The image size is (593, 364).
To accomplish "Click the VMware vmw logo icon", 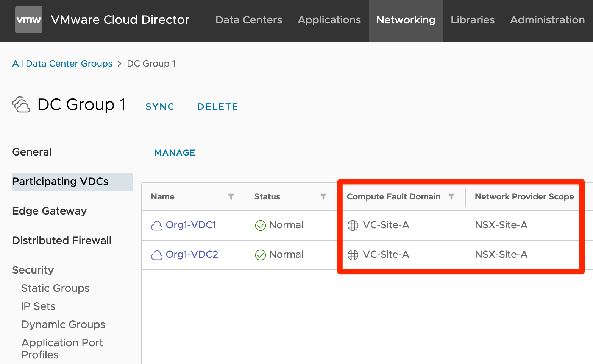I will (29, 20).
